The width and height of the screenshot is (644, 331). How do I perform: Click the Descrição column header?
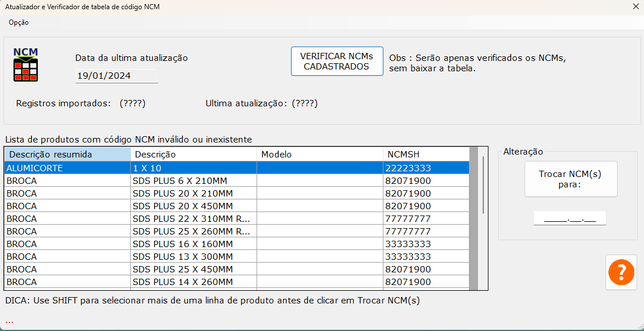click(193, 154)
